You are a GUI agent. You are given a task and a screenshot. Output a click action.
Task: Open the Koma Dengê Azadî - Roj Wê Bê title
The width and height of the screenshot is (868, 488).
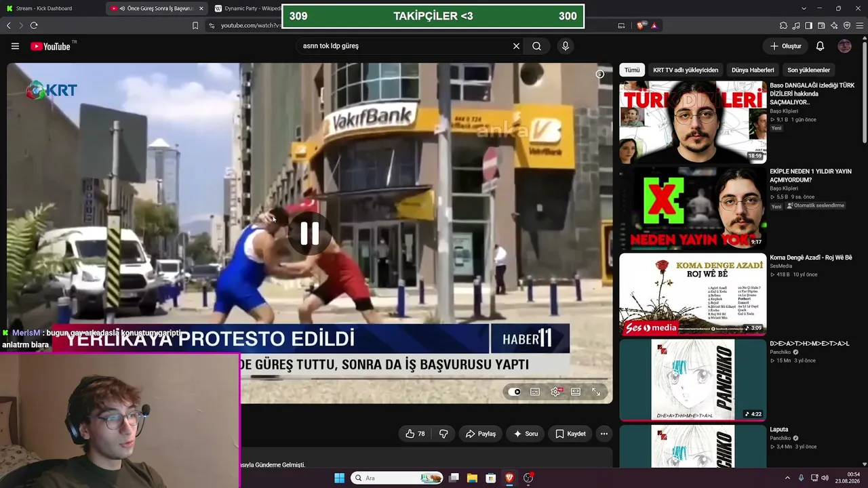coord(811,258)
